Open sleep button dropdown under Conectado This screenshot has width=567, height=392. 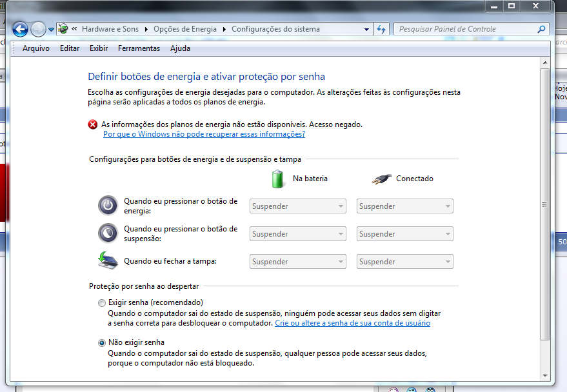[x=404, y=234]
